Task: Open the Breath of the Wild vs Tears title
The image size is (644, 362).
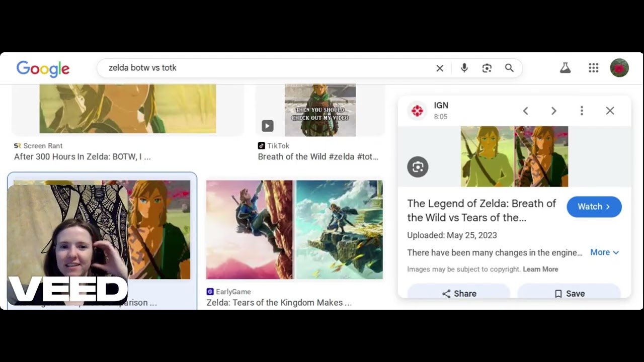Action: coord(481,210)
